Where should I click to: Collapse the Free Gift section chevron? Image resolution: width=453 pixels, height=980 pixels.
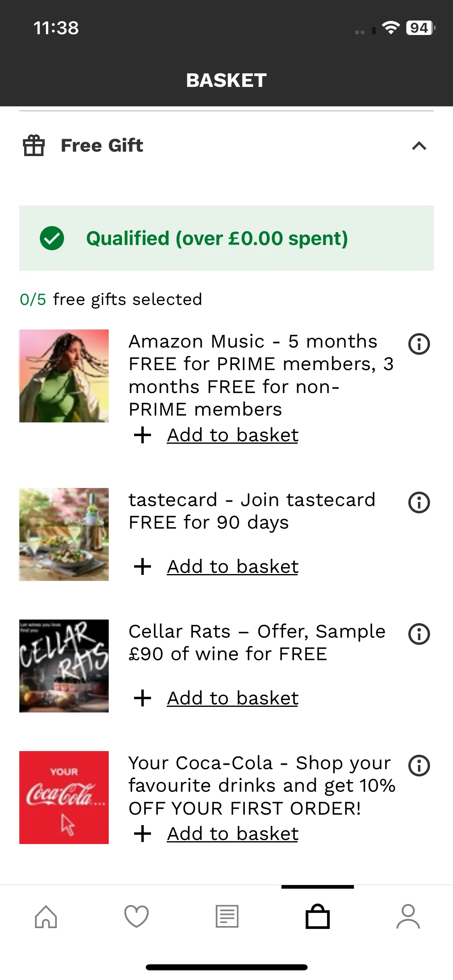419,146
